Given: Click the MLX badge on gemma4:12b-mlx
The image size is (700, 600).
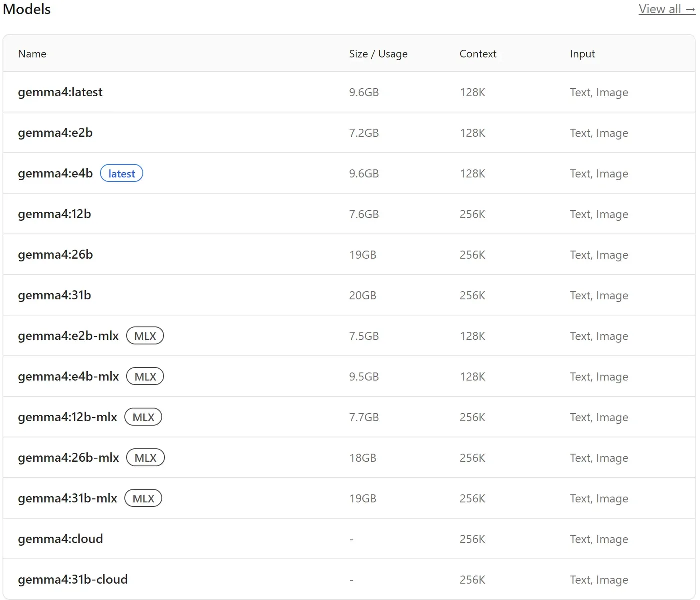Looking at the screenshot, I should (x=143, y=417).
